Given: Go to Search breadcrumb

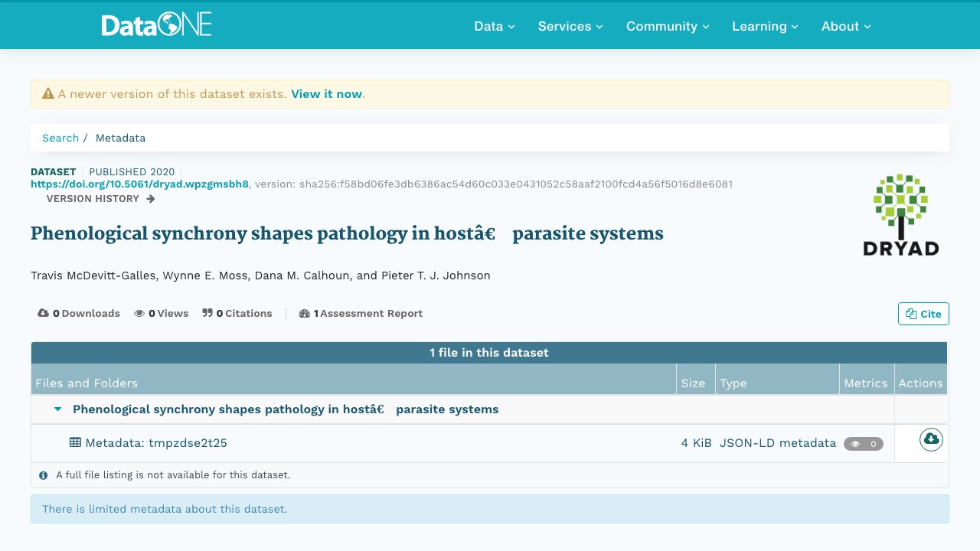Looking at the screenshot, I should 60,138.
